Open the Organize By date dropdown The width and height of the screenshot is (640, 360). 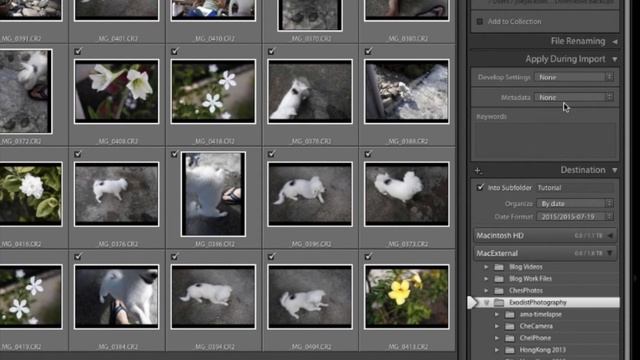576,203
